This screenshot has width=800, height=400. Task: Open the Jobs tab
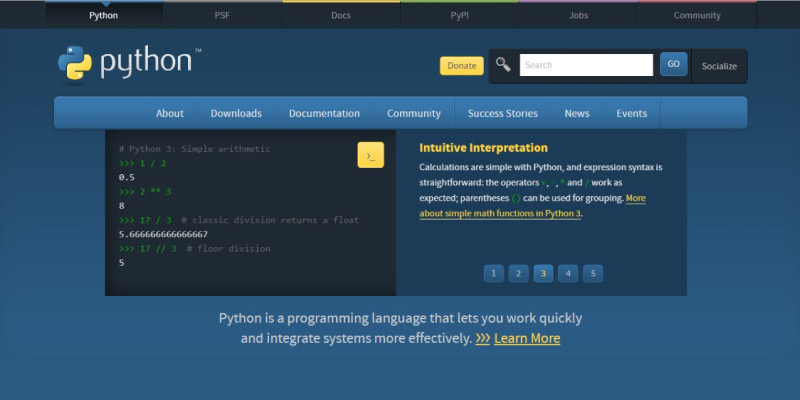(x=579, y=15)
